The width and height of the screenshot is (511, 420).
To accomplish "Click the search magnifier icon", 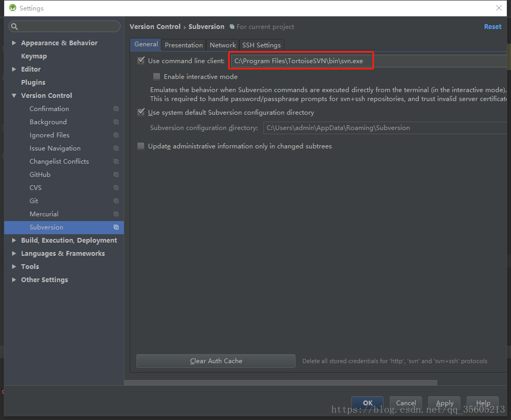I will click(14, 26).
